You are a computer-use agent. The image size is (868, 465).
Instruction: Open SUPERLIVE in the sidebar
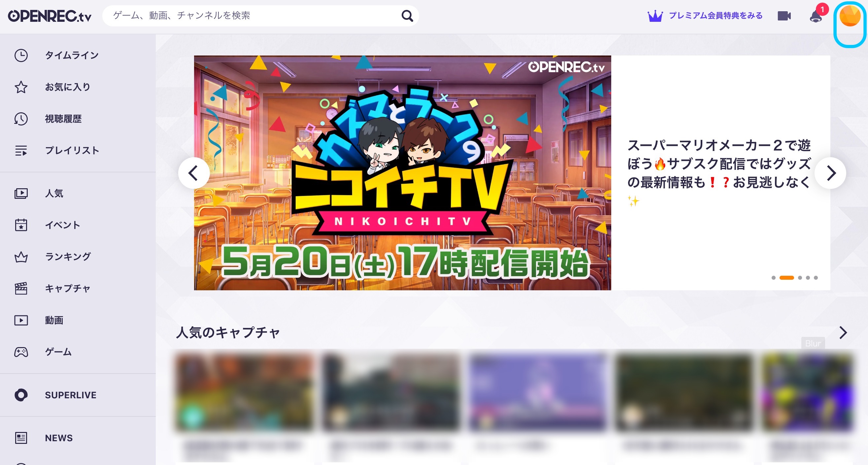(71, 395)
